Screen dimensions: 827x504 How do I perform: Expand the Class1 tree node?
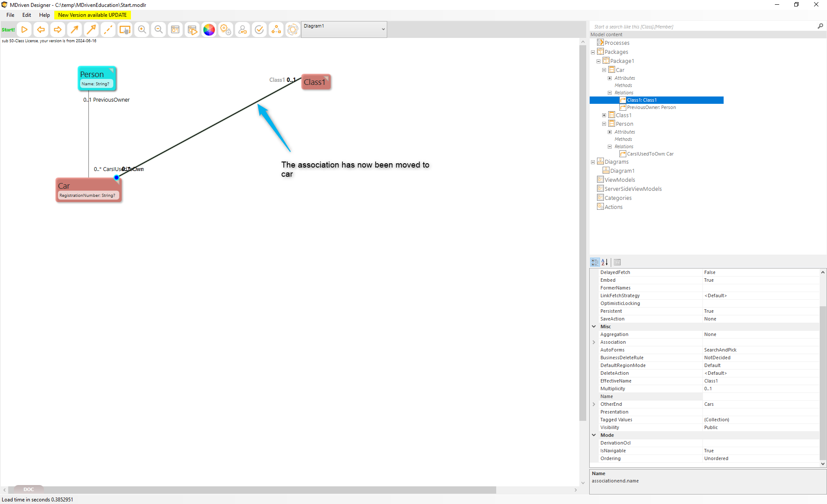click(x=604, y=115)
